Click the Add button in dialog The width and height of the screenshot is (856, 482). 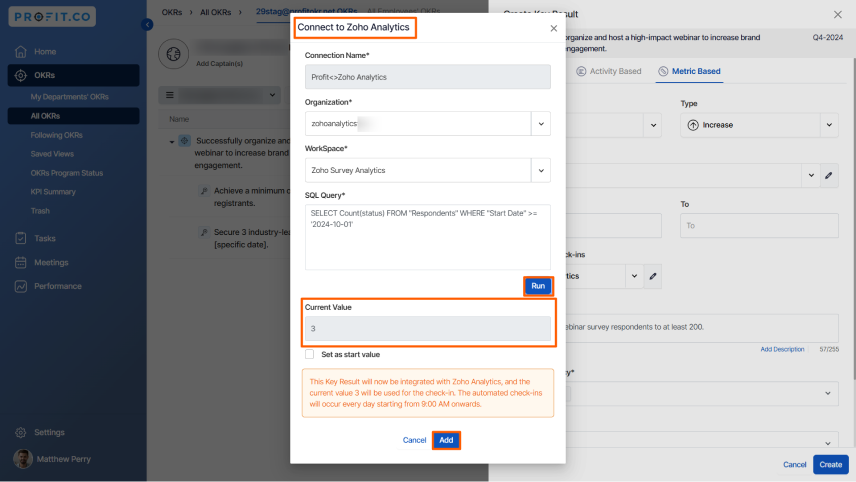(x=446, y=440)
